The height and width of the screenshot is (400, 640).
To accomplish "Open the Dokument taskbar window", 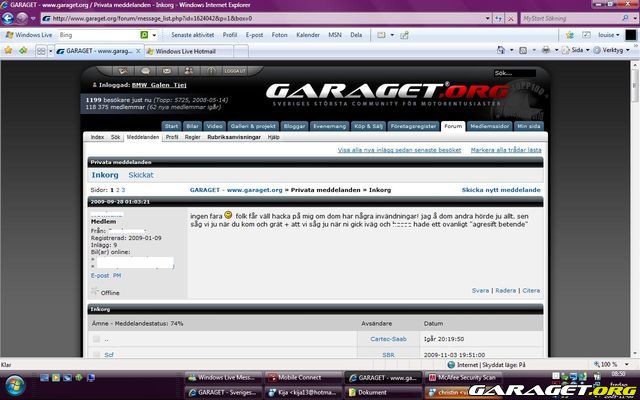I will pyautogui.click(x=383, y=392).
